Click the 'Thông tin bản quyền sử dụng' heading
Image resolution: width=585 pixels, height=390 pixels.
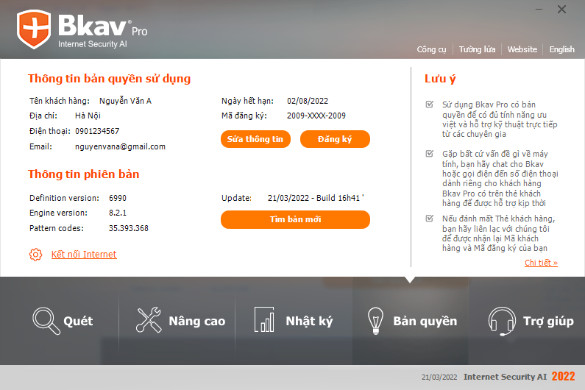point(109,78)
